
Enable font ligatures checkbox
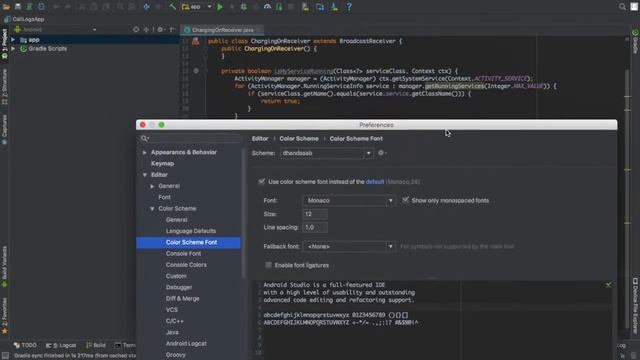[268, 265]
